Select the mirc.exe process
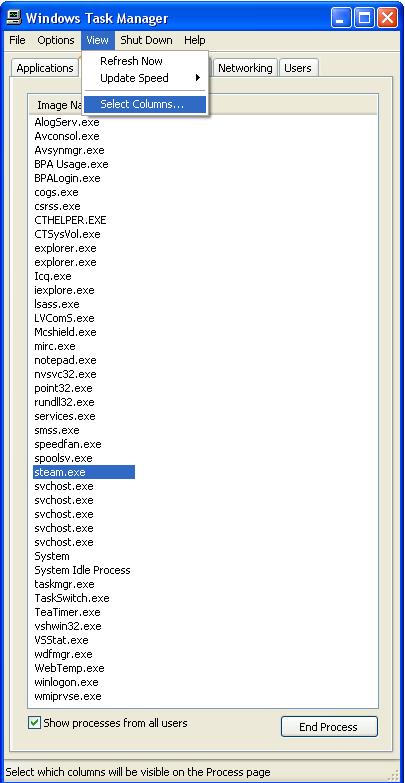The image size is (405, 783). (x=55, y=346)
